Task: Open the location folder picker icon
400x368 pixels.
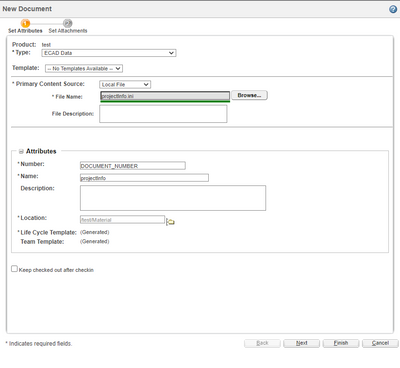Action: (170, 222)
